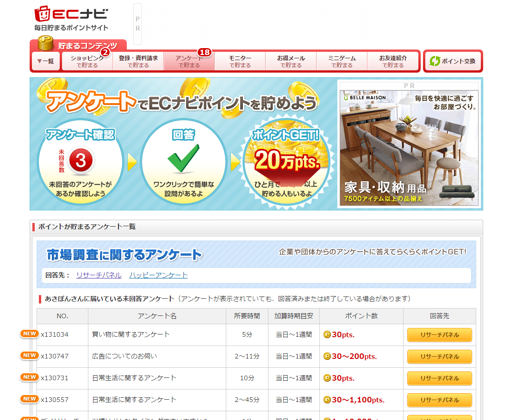510x420 pixels.
Task: Click coin icon next to 30~1,100pts.
Action: (327, 400)
